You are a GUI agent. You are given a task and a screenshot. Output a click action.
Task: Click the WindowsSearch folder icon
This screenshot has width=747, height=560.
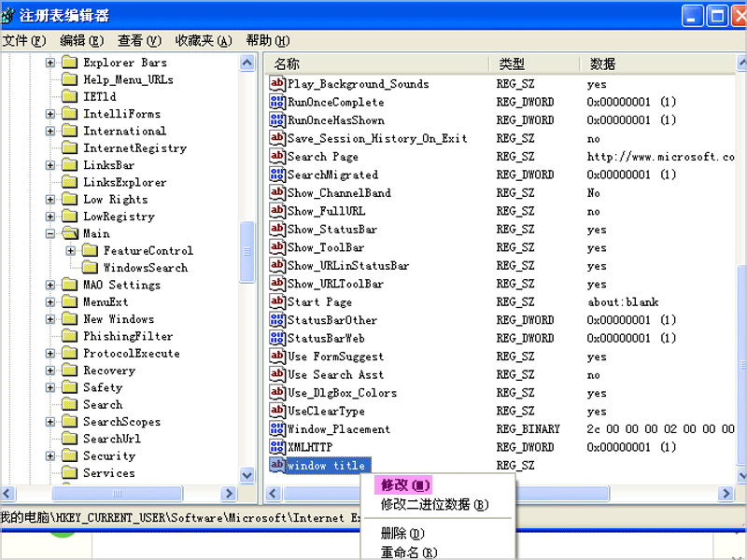(90, 268)
